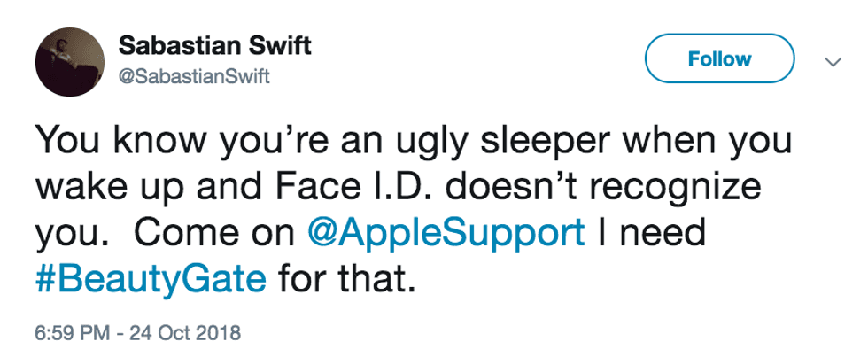
Task: Click the display name Sabastian Swift
Action: point(213,46)
